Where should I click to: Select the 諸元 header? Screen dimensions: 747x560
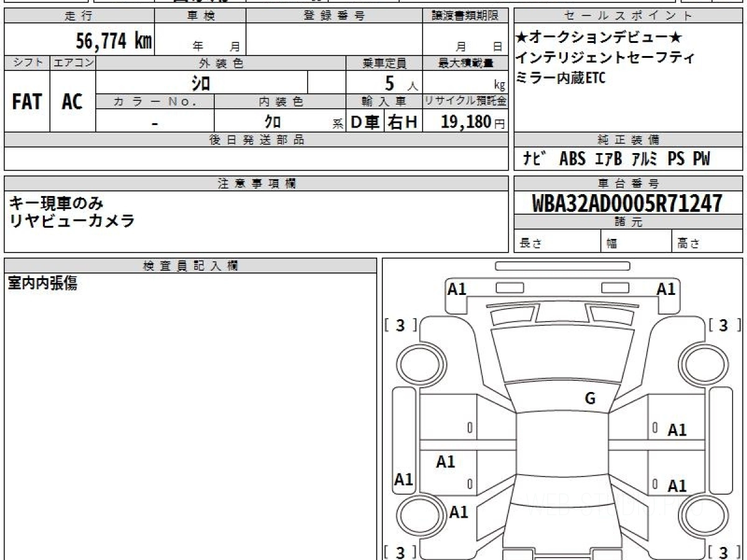(x=628, y=222)
